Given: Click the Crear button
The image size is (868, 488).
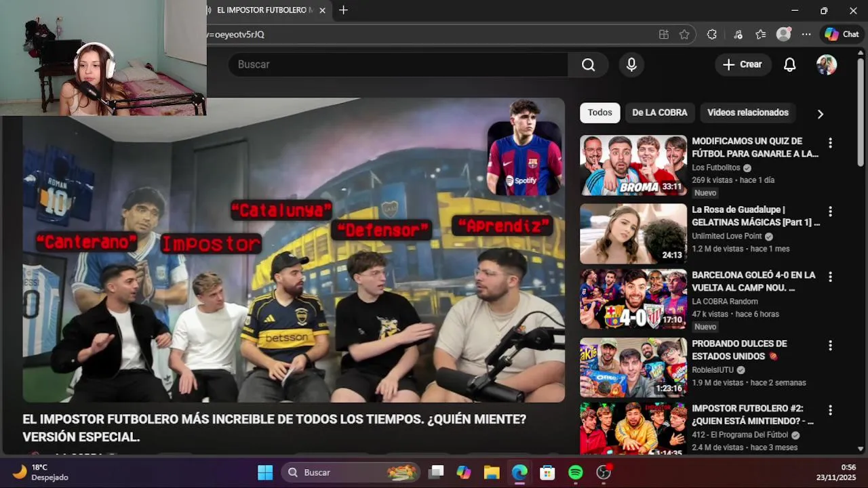Looking at the screenshot, I should (x=743, y=64).
